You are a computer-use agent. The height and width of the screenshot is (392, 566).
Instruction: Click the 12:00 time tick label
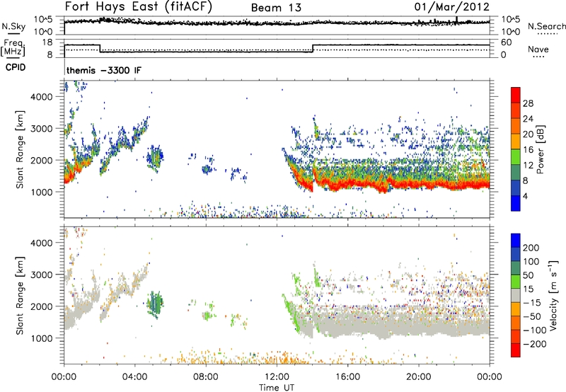(x=277, y=377)
